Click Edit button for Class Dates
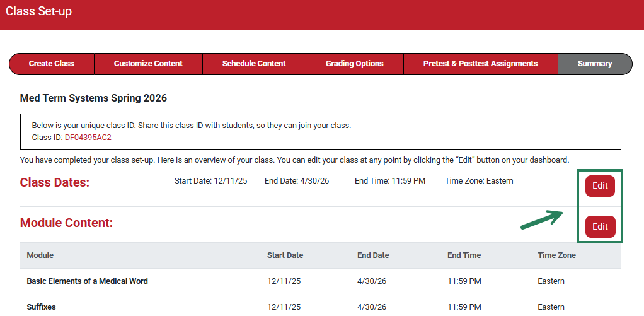Screen dimensions: 644x316 pos(600,186)
